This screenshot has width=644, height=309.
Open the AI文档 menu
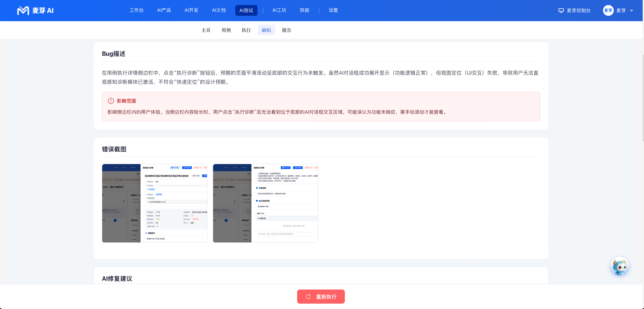click(219, 10)
